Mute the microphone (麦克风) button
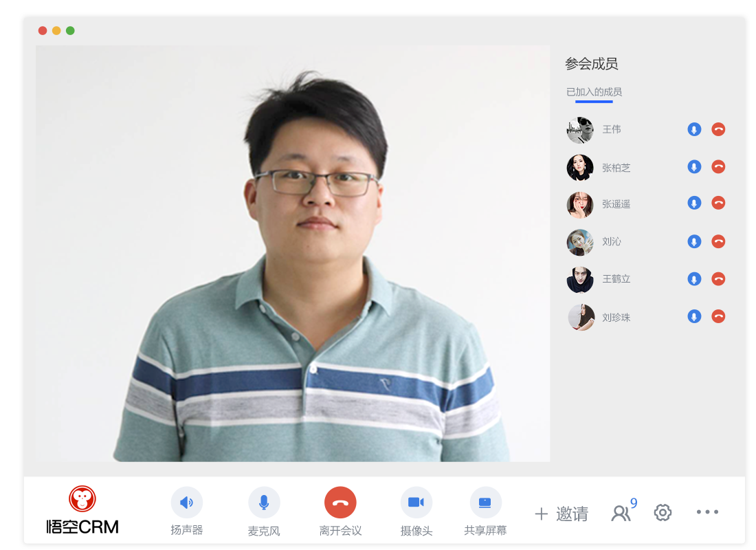 tap(264, 503)
